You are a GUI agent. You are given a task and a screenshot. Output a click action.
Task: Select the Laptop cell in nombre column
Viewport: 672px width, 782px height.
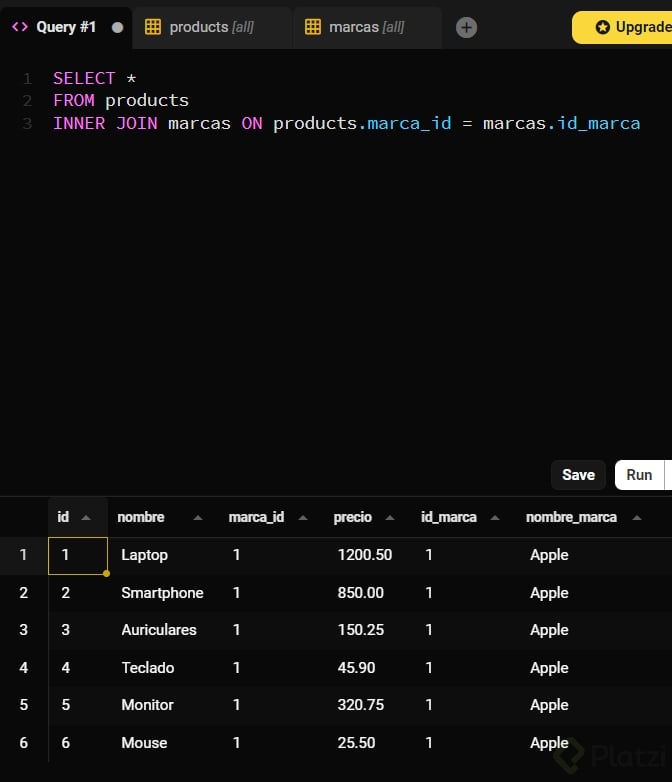144,555
